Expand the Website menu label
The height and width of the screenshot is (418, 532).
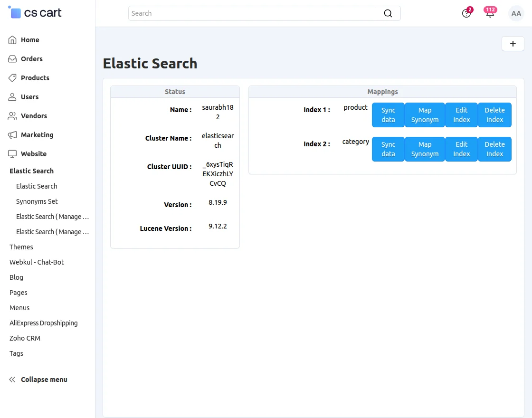point(34,154)
